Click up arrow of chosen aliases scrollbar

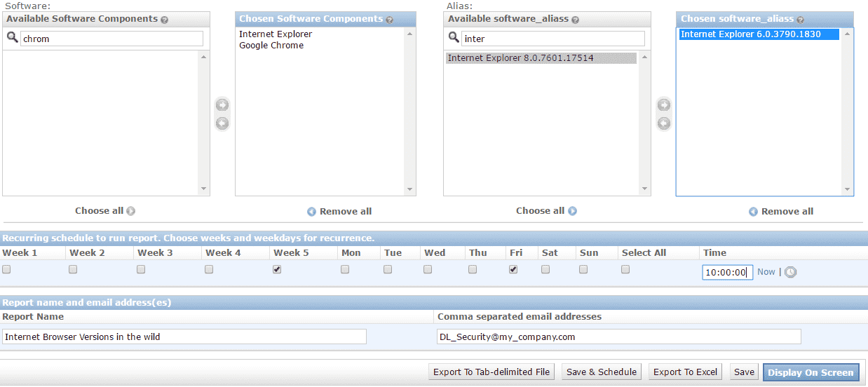pos(848,32)
